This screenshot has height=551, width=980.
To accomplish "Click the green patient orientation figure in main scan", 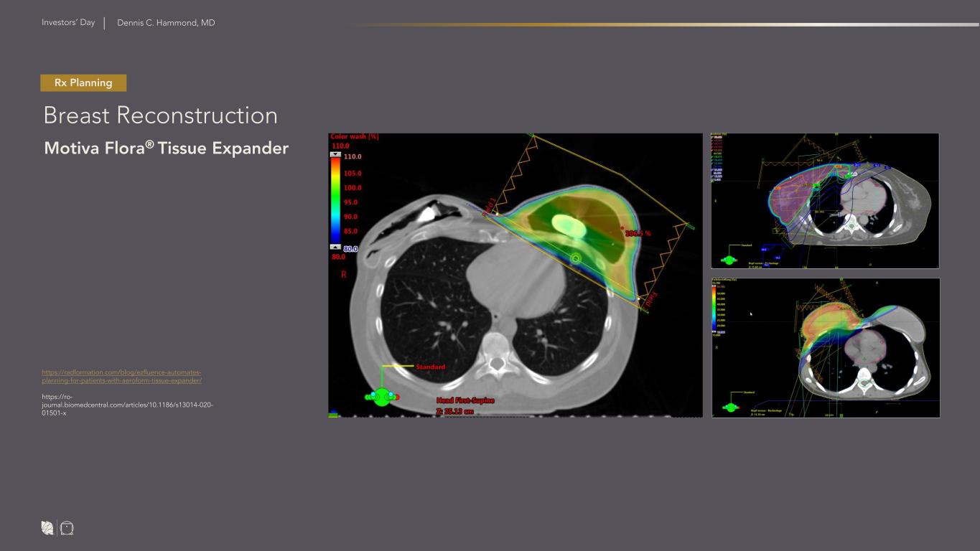I will click(382, 397).
